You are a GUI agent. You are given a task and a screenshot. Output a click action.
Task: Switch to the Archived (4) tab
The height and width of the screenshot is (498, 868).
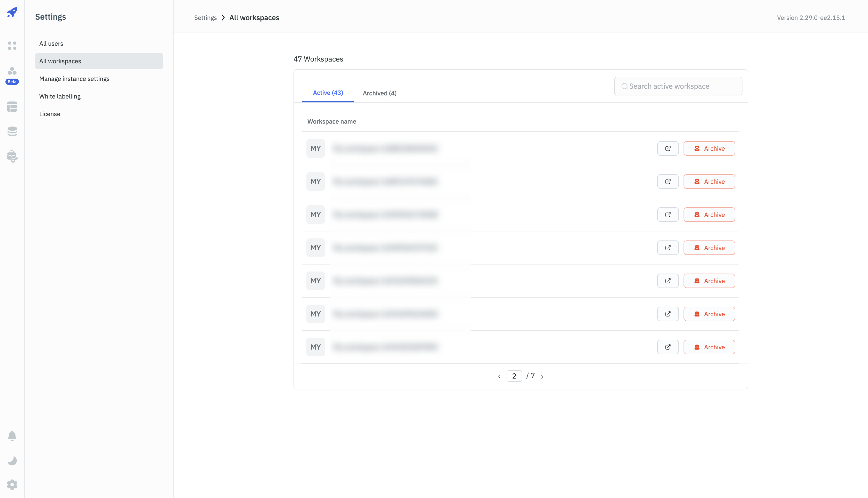pos(379,93)
